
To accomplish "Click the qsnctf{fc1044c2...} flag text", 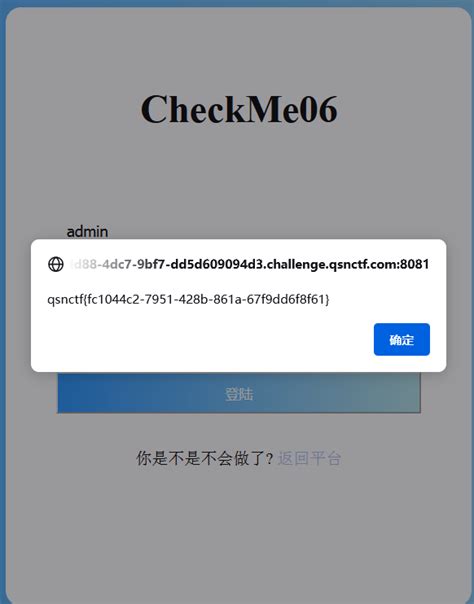I will tap(188, 299).
